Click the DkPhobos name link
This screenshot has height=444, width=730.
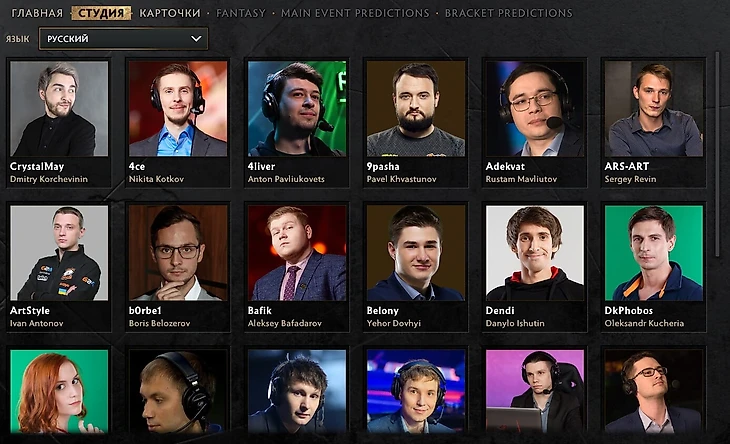point(629,310)
